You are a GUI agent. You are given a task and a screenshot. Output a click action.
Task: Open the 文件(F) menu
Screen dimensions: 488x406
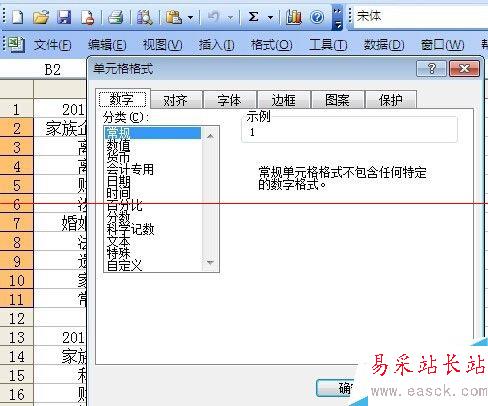53,45
